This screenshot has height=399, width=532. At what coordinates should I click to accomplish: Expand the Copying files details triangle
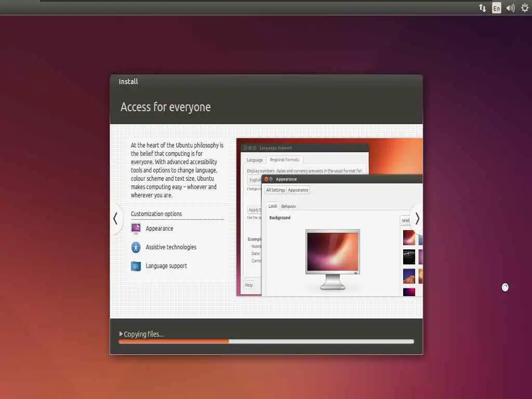point(121,334)
